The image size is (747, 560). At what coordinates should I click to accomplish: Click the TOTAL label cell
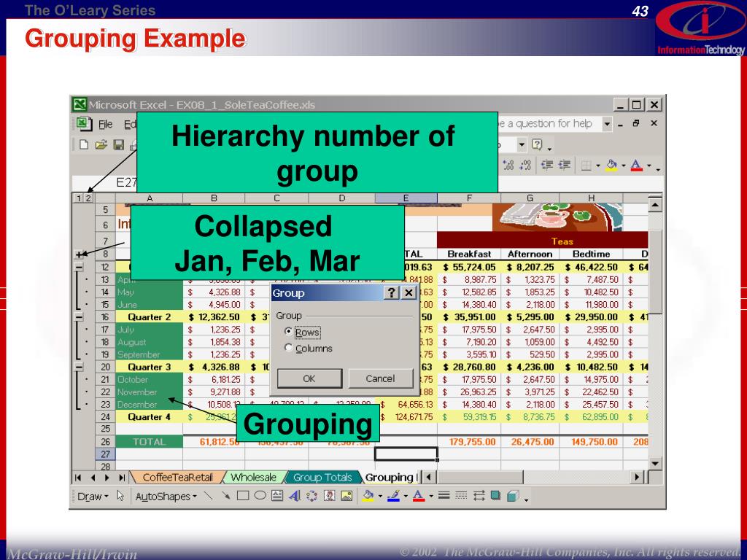pos(149,442)
